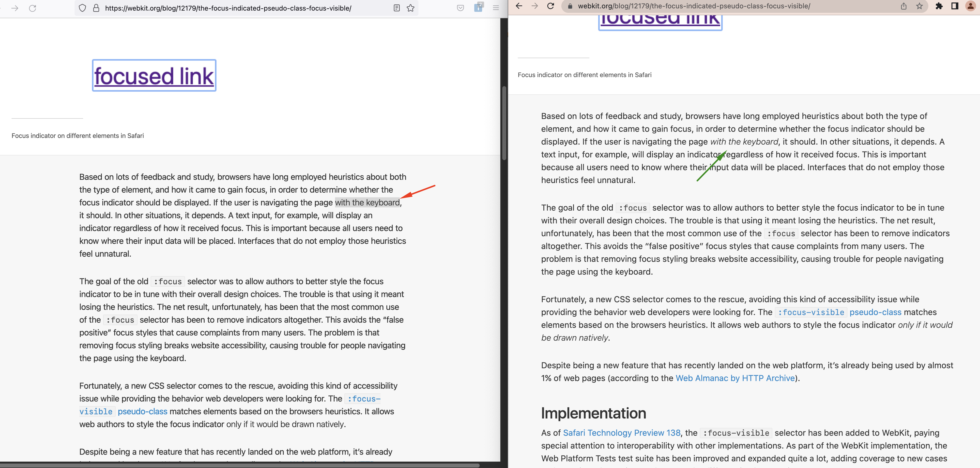
Task: Bookmark the page with Firefox star
Action: pyautogui.click(x=410, y=8)
